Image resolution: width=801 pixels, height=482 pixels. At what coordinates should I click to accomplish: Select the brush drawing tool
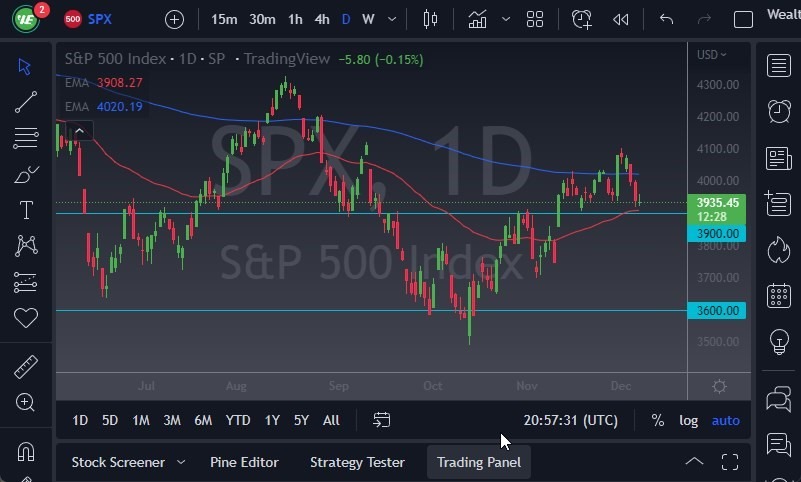(26, 174)
